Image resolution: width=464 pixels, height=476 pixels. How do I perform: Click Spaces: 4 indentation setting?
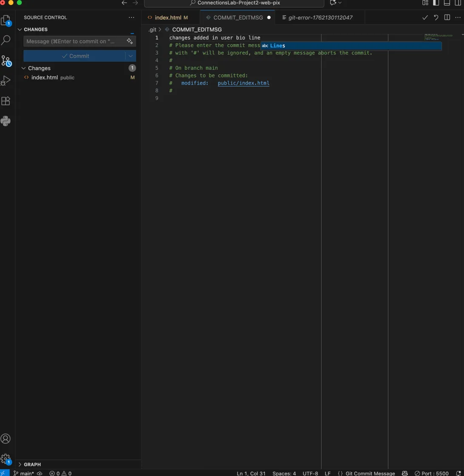pyautogui.click(x=284, y=473)
